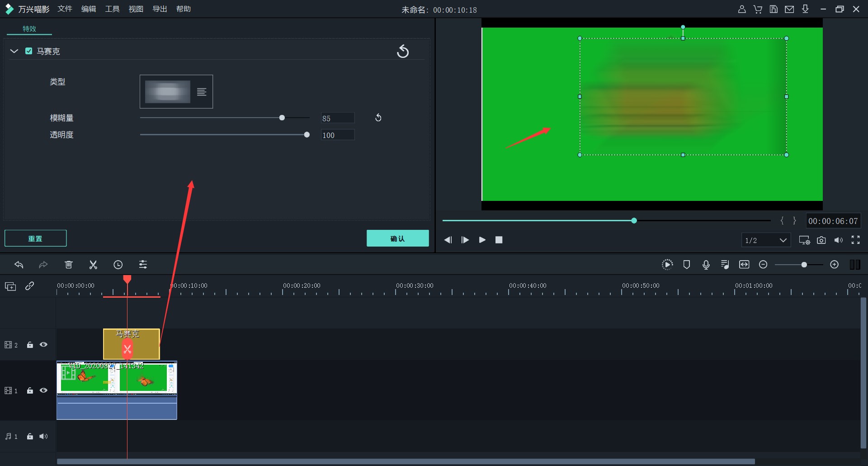
Task: Click the voiceover microphone icon
Action: pos(706,265)
